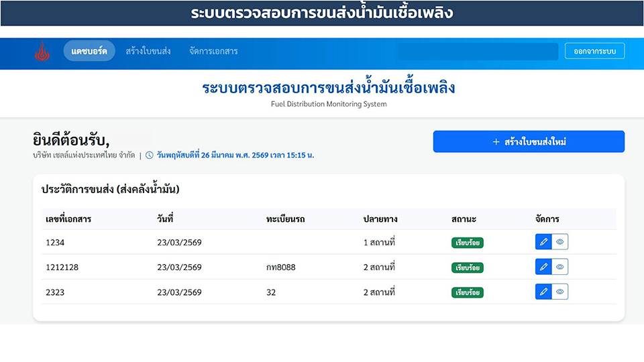View document 1234 details via eye icon
This screenshot has width=644, height=362.
(x=560, y=242)
